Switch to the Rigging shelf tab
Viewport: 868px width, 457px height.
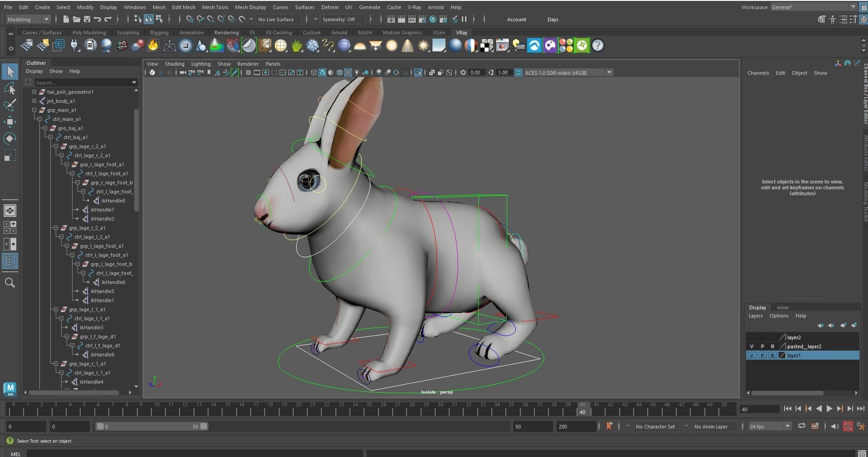click(x=159, y=33)
